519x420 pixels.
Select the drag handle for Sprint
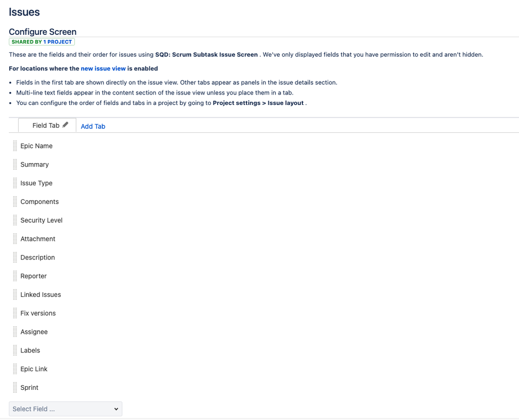(x=14, y=387)
